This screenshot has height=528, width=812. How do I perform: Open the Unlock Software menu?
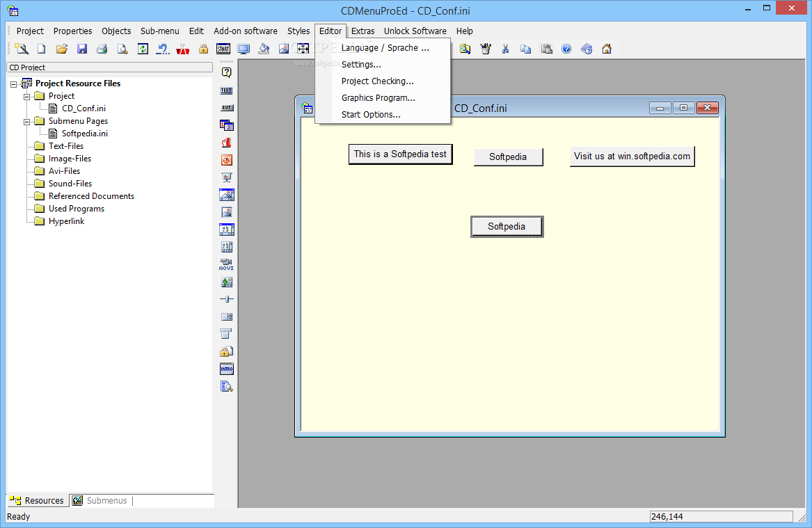pyautogui.click(x=415, y=31)
